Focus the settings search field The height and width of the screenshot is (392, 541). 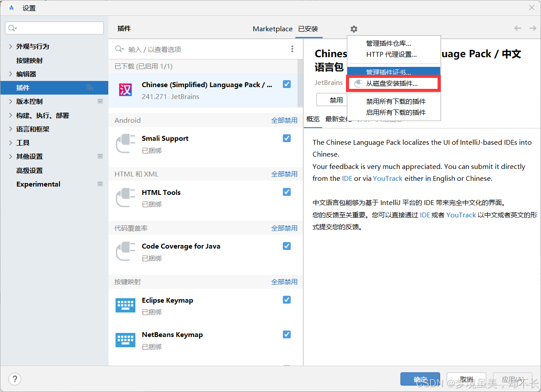(x=55, y=28)
